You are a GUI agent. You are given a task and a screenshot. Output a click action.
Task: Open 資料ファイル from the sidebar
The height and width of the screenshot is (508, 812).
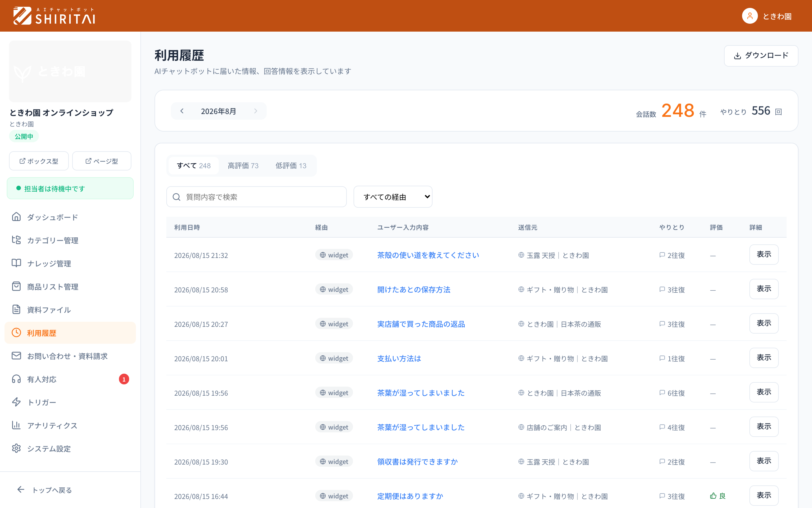pyautogui.click(x=70, y=310)
